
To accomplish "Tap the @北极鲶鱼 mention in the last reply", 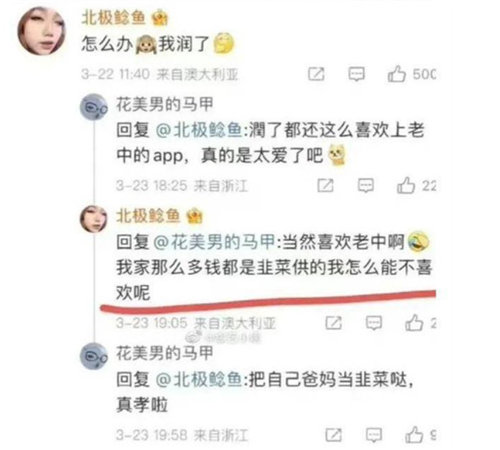I will [199, 379].
